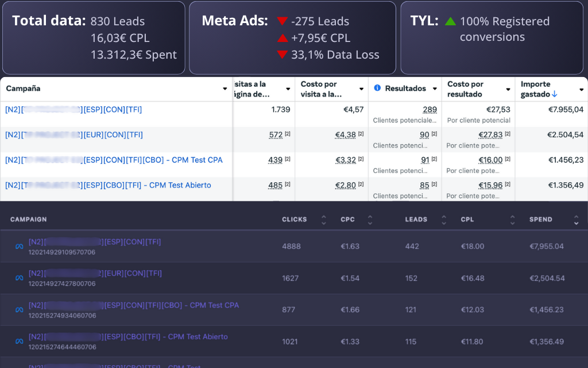
Task: Click the underlined value 289 in Resultados
Action: click(x=430, y=110)
